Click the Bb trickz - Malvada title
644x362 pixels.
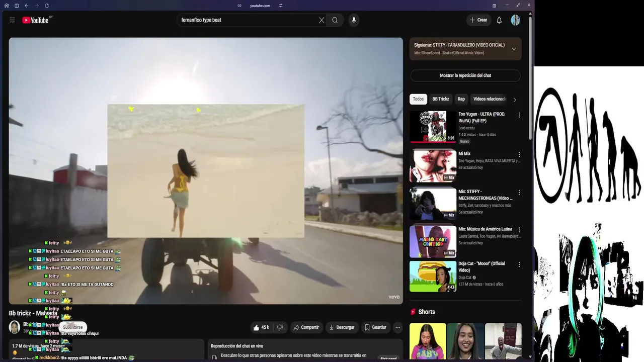pyautogui.click(x=33, y=313)
